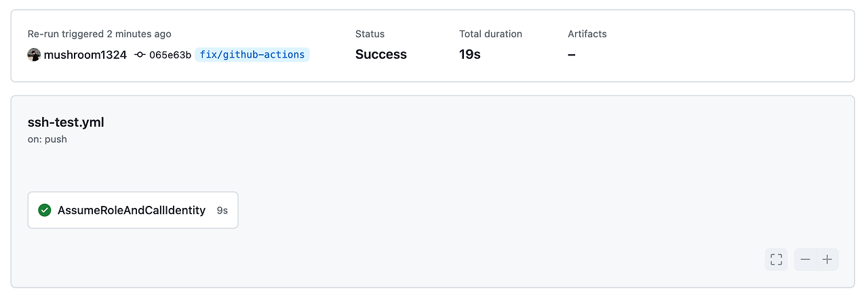Zoom out the workflow graph
The width and height of the screenshot is (868, 298).
806,259
